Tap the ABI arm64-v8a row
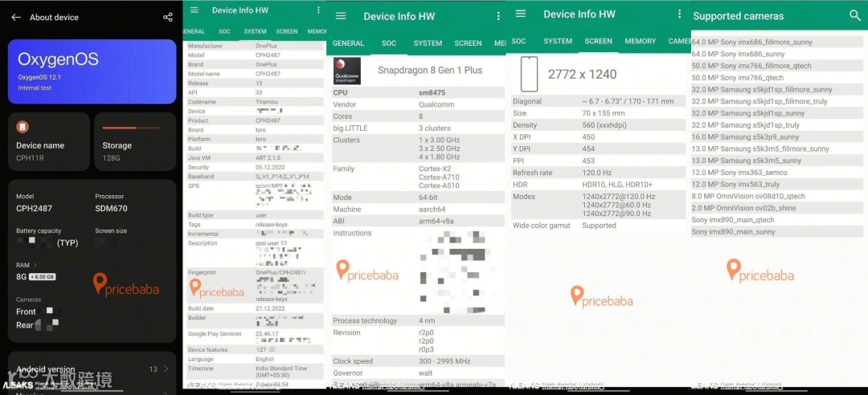 (418, 221)
